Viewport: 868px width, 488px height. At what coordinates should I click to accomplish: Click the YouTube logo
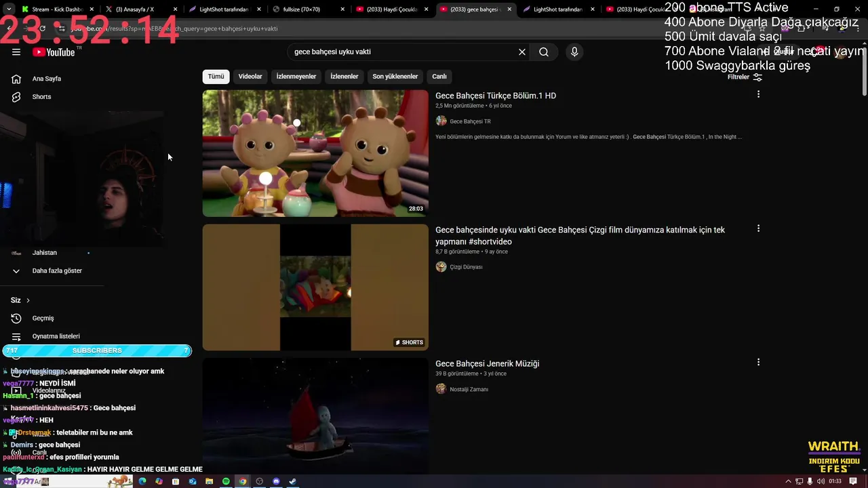54,52
